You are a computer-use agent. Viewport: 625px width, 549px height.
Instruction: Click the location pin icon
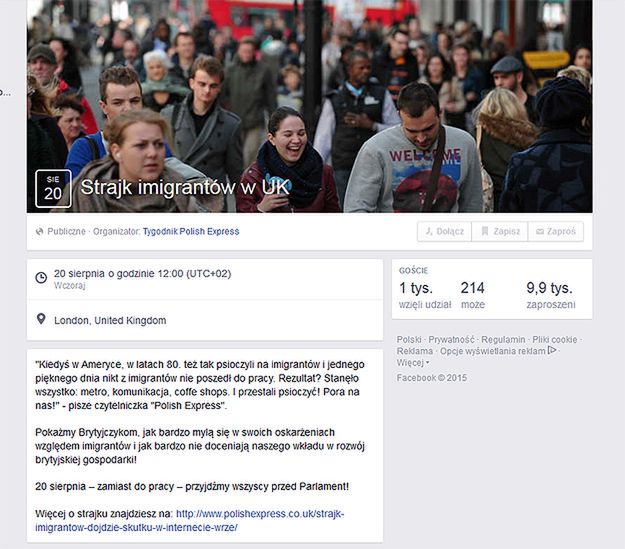[x=41, y=319]
